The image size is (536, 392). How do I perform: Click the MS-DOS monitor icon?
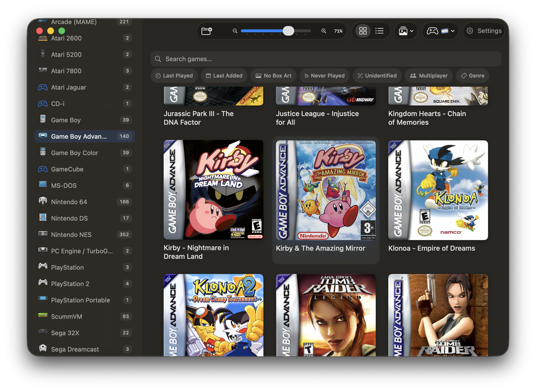43,184
